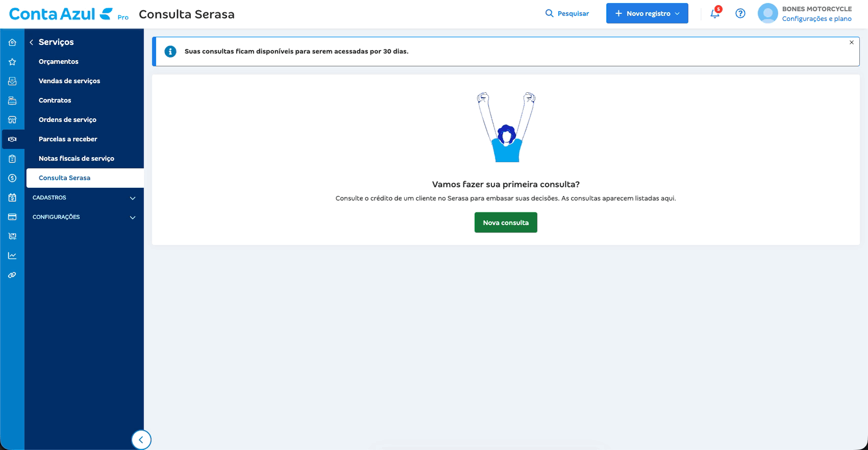Image resolution: width=868 pixels, height=450 pixels.
Task: Click the shopping cart icon in rail
Action: click(x=12, y=236)
